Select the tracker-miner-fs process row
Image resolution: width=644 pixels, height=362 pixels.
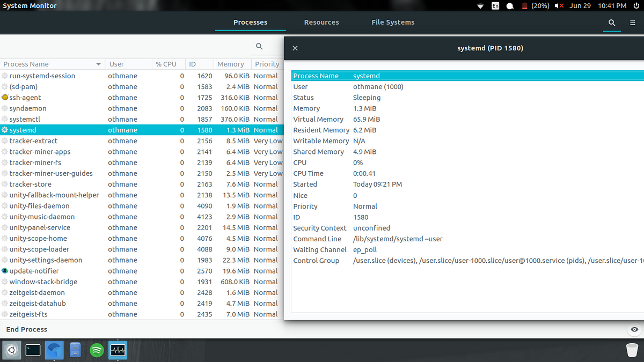pos(142,162)
